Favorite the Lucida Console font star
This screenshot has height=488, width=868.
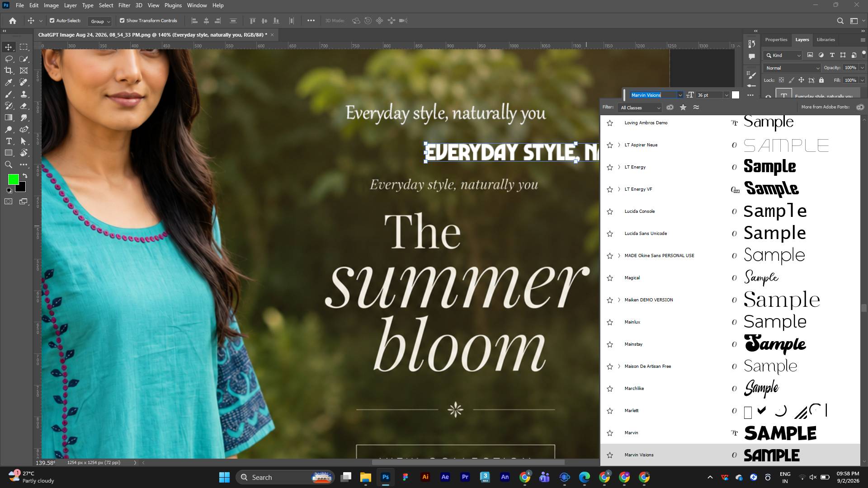point(610,211)
